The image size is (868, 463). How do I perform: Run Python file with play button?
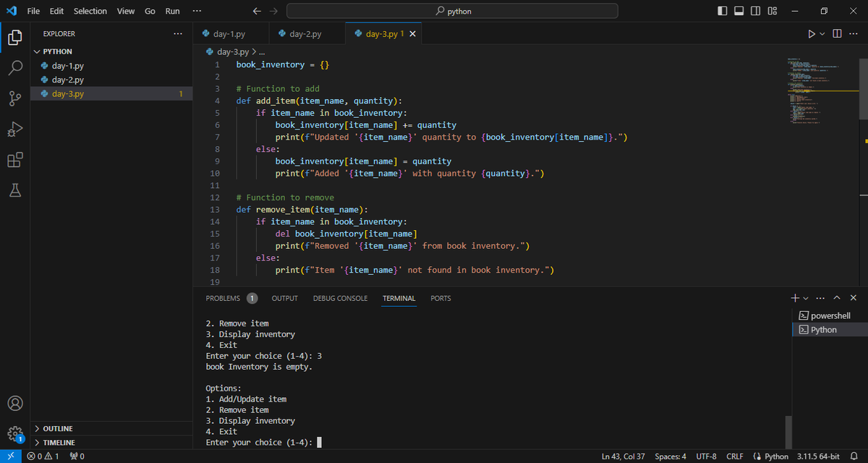point(811,34)
